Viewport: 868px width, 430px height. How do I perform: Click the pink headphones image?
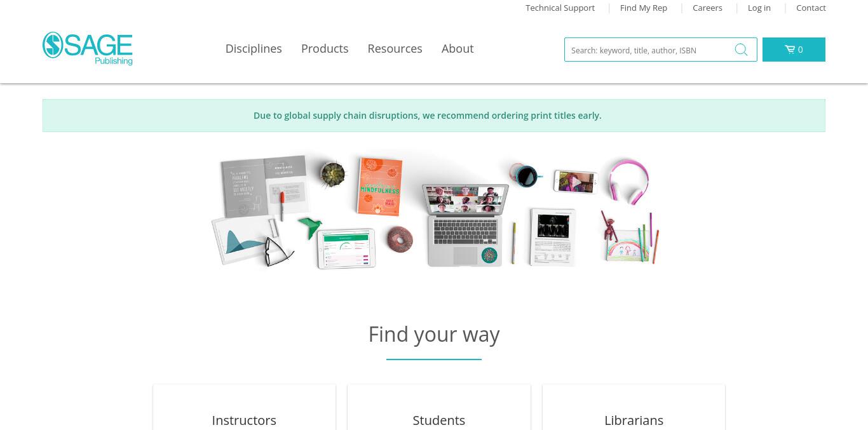(629, 181)
